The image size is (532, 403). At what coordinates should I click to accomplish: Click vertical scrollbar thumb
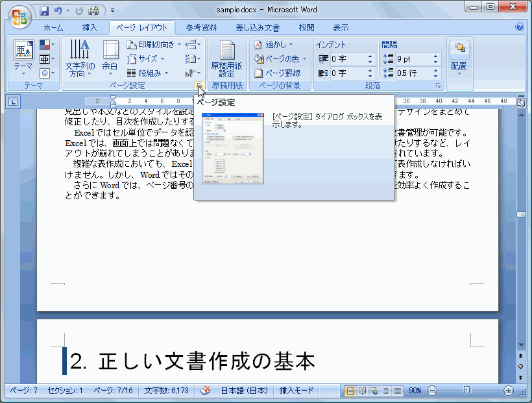click(521, 215)
